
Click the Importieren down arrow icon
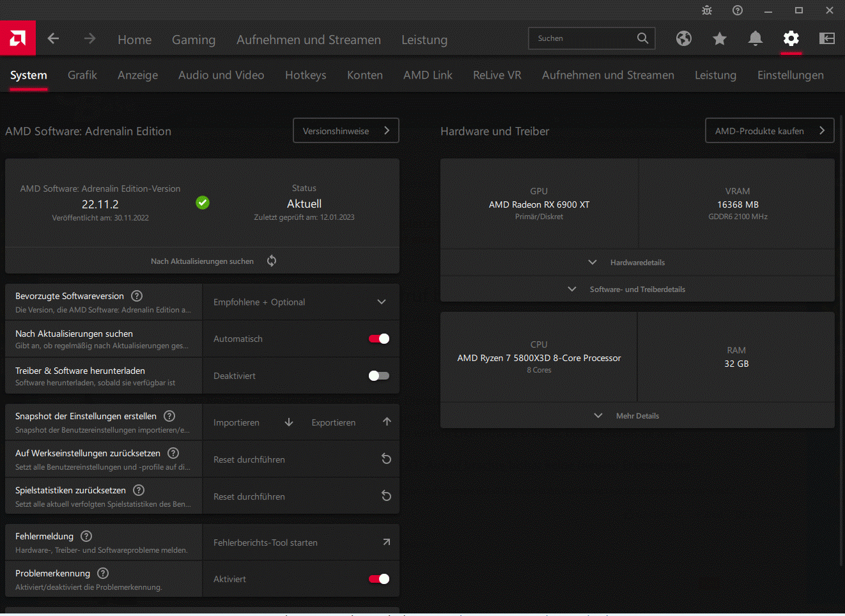(289, 422)
